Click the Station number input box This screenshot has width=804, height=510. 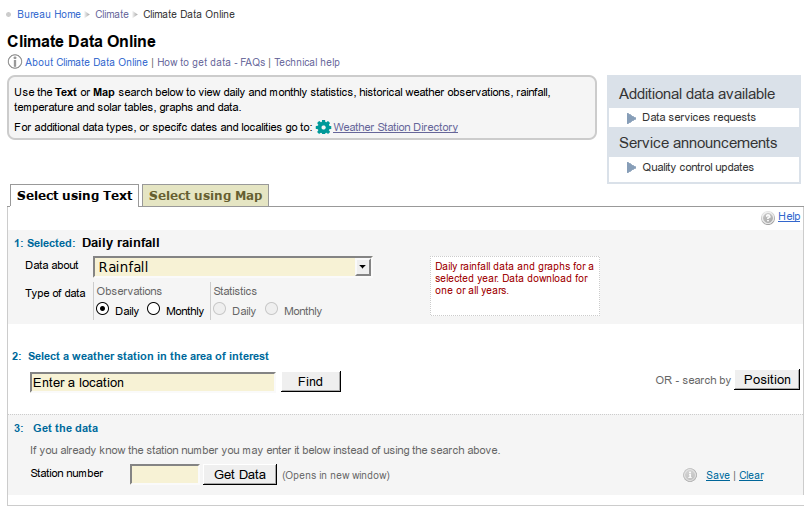click(165, 474)
